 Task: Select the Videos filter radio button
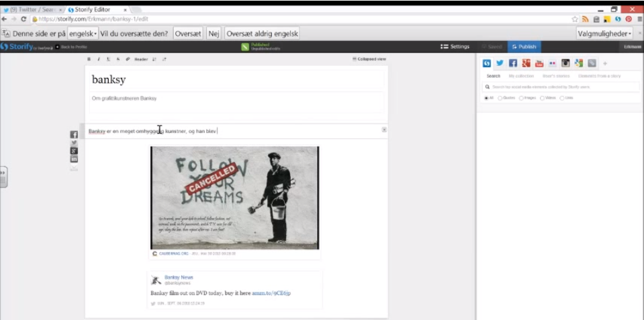542,98
